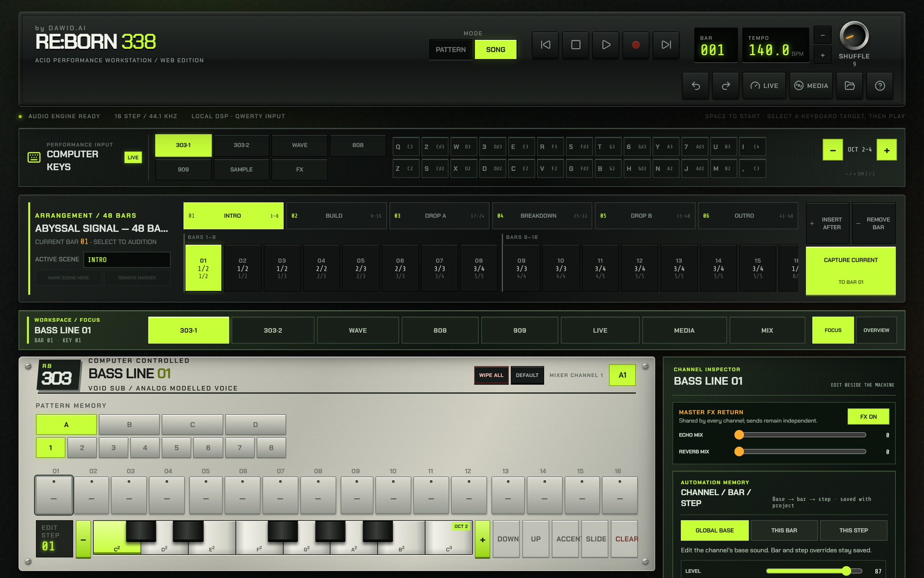This screenshot has height=578, width=924.
Task: Switch to OVERVIEW view
Action: pos(876,330)
